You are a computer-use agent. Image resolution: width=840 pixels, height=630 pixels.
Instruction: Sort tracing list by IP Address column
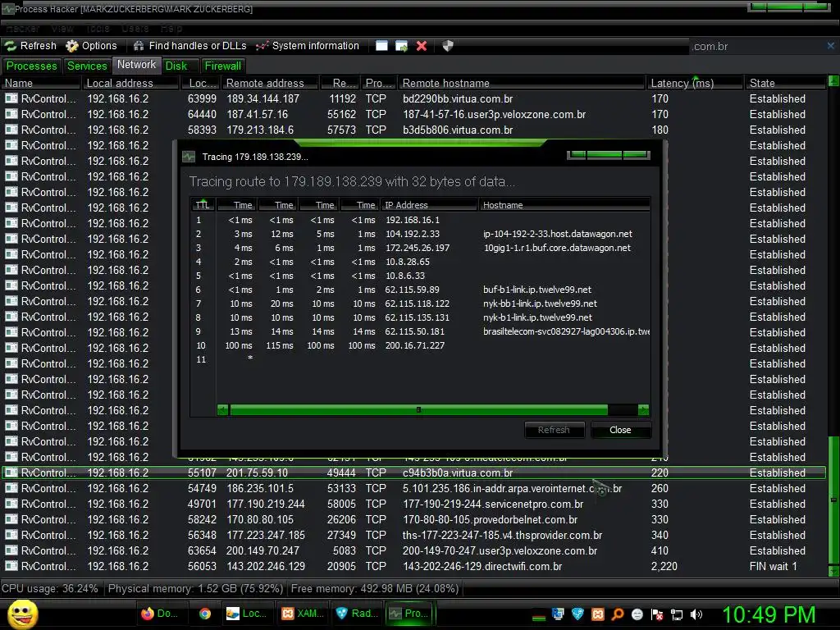[x=429, y=205]
